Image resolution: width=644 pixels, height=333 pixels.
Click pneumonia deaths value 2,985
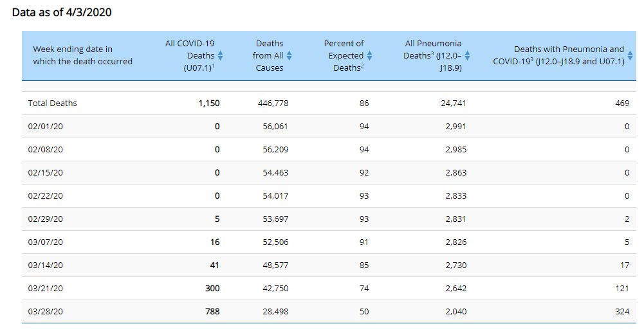click(x=456, y=149)
